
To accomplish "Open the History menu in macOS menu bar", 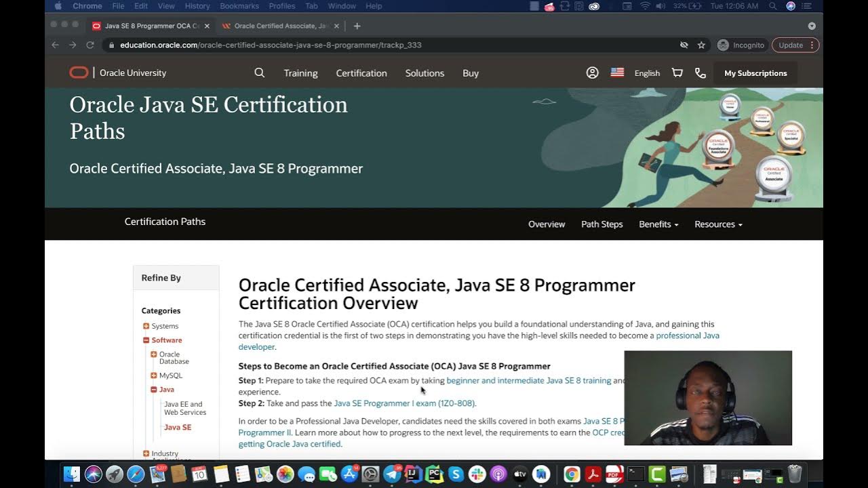I will [197, 6].
